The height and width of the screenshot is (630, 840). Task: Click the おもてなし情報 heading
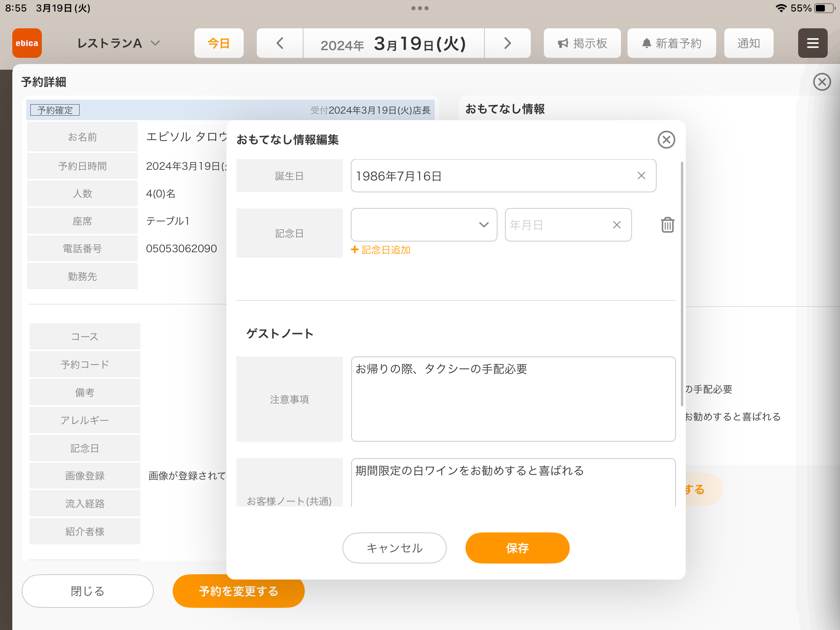505,109
